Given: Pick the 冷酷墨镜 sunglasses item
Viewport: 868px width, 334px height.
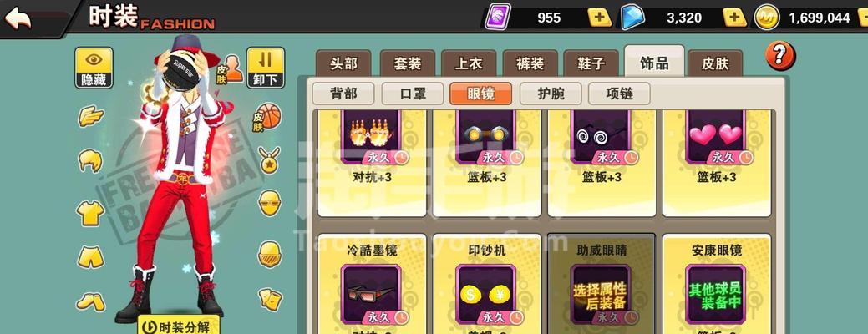Looking at the screenshot, I should coord(372,286).
